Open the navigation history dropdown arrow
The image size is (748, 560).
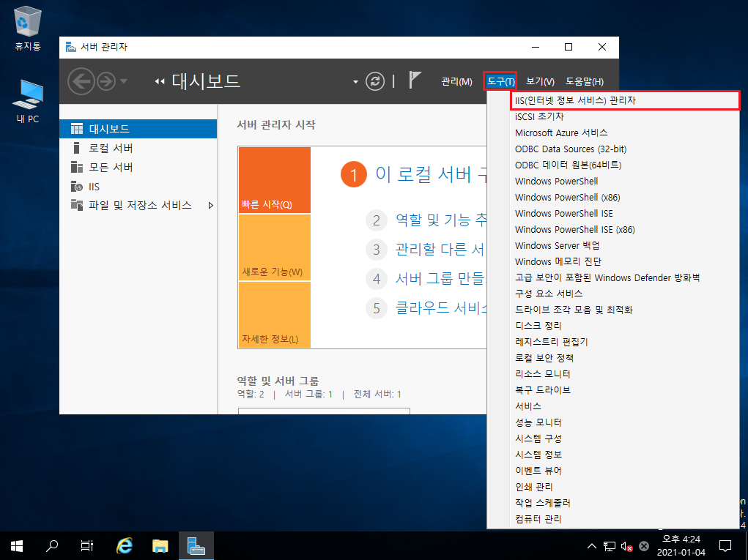click(x=124, y=81)
